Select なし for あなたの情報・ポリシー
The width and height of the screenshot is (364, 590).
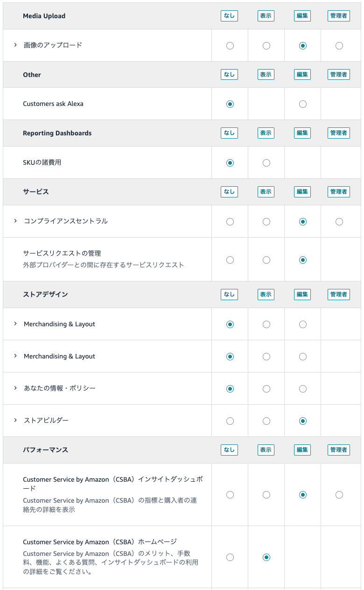coord(230,389)
